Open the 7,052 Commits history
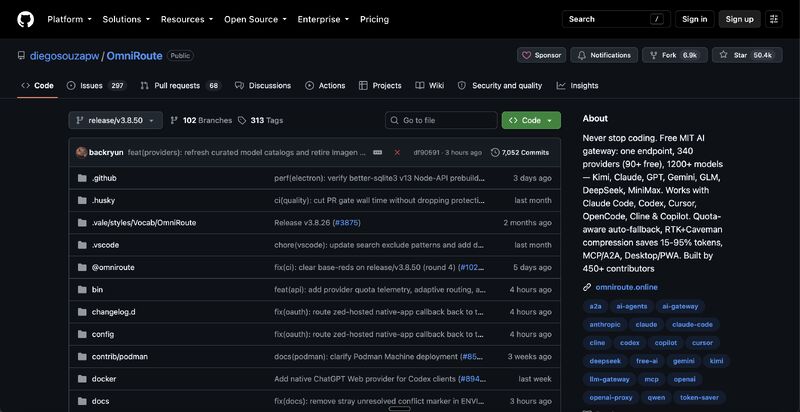Viewport: 800px width, 412px height. [x=520, y=152]
